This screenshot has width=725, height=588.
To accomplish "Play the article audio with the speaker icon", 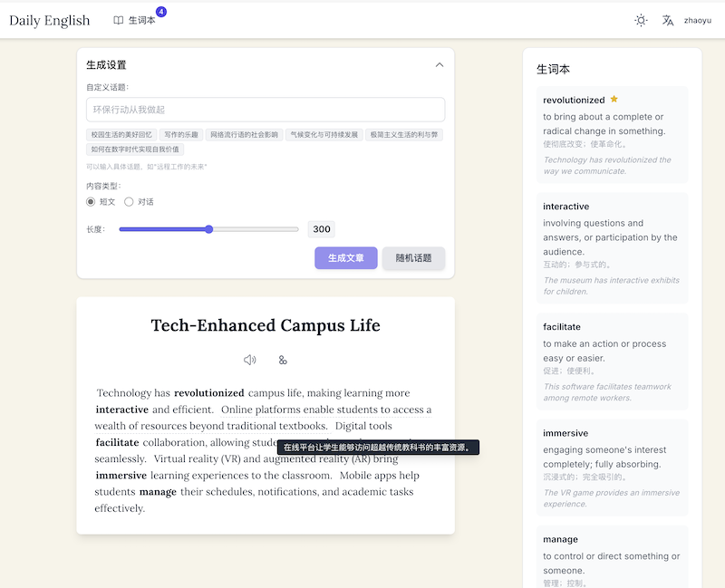I will [x=250, y=360].
